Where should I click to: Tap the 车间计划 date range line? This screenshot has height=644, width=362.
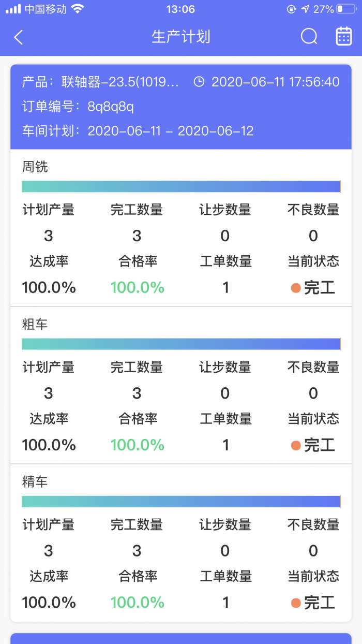click(138, 131)
